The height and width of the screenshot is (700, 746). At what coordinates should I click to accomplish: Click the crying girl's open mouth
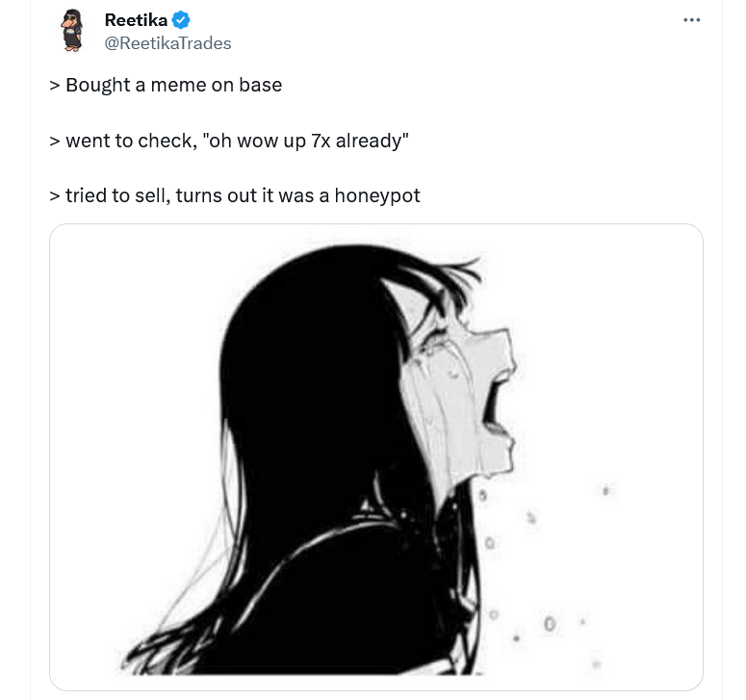[493, 404]
